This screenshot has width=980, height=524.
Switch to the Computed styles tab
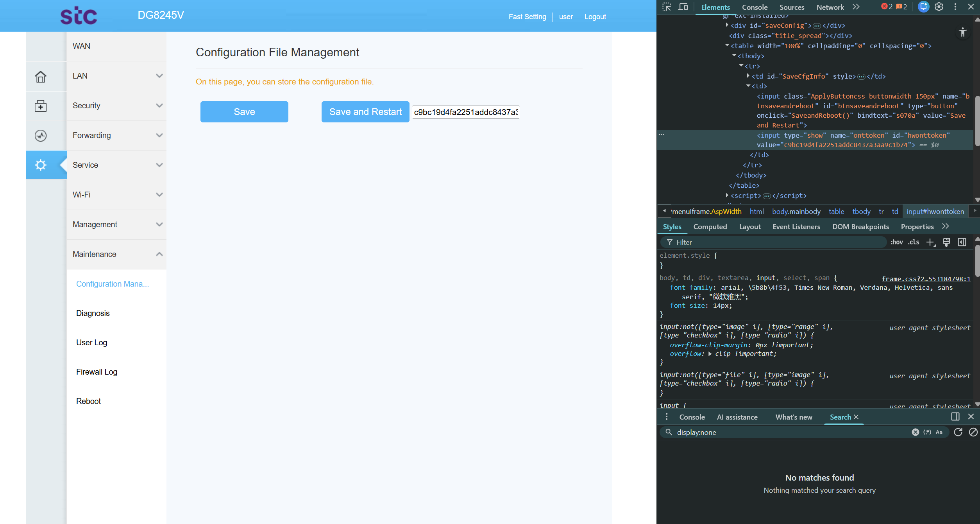[710, 227]
